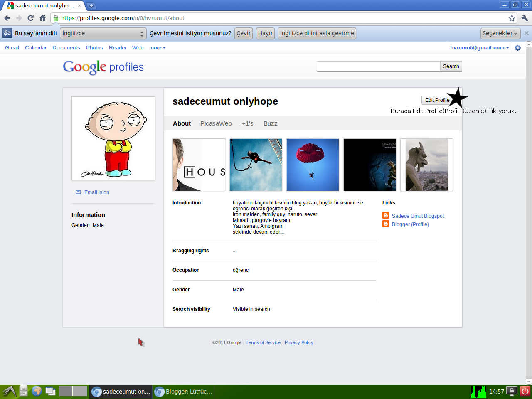The height and width of the screenshot is (399, 532).
Task: Open the file manager icon in the taskbar
Action: (x=24, y=391)
